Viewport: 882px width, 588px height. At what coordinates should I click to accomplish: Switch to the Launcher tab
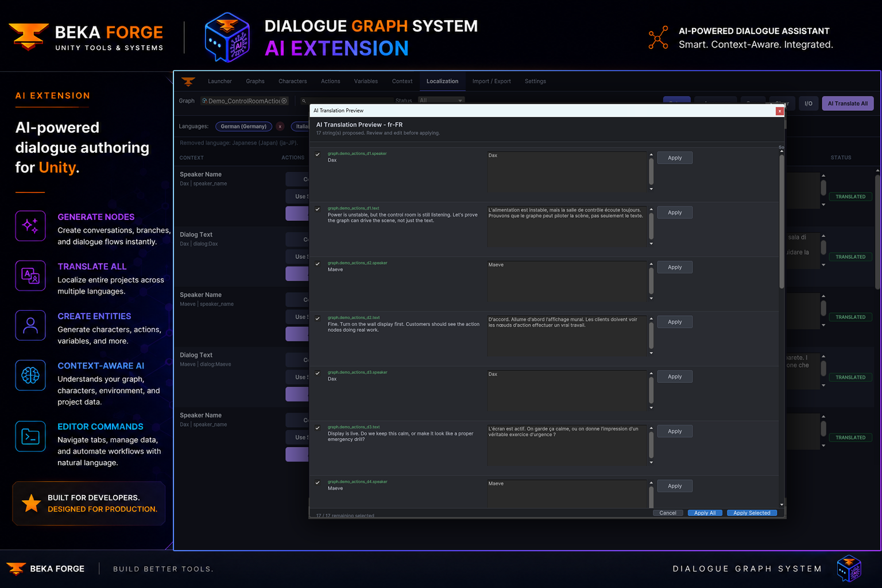[220, 82]
